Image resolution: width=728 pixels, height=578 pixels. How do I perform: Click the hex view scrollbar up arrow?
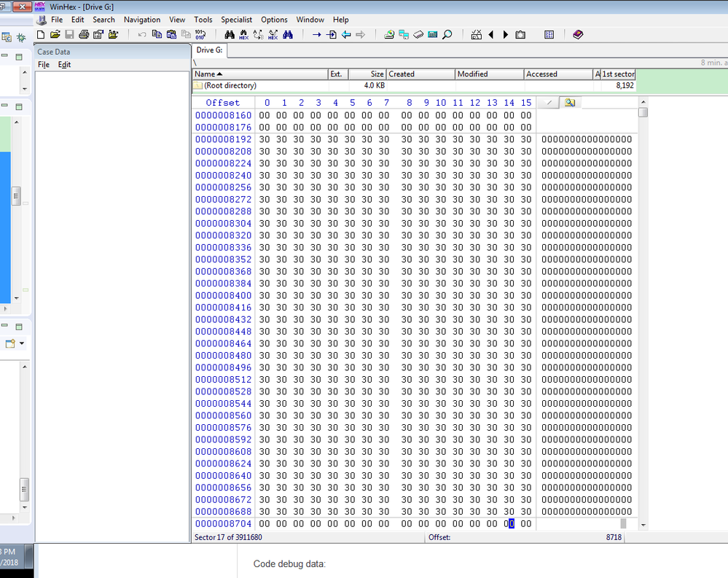643,101
